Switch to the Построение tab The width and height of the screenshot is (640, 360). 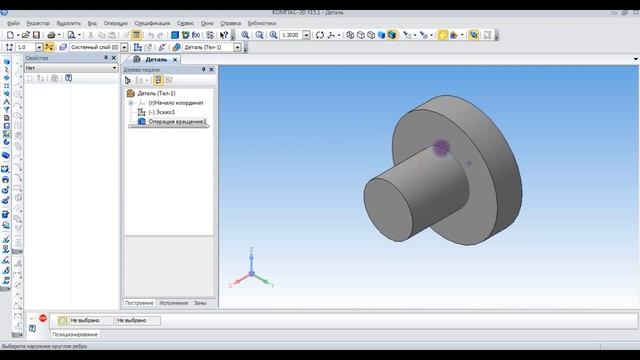[x=139, y=303]
